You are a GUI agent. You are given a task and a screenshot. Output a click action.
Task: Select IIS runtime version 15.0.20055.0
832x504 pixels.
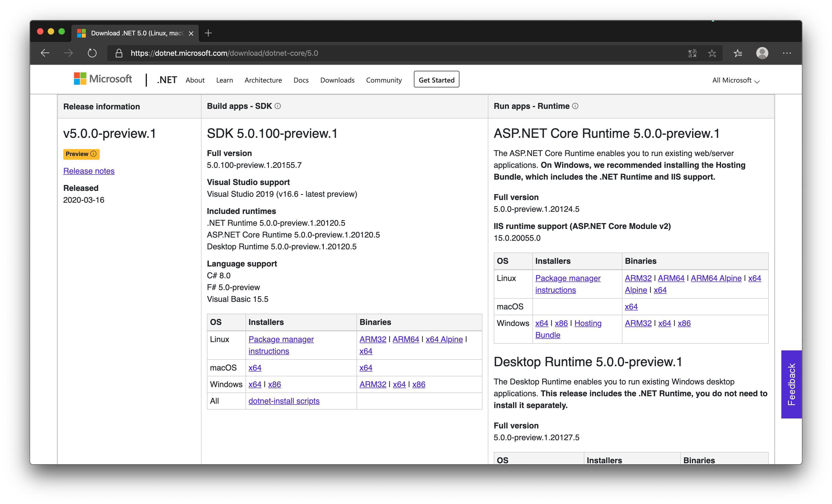tap(517, 238)
